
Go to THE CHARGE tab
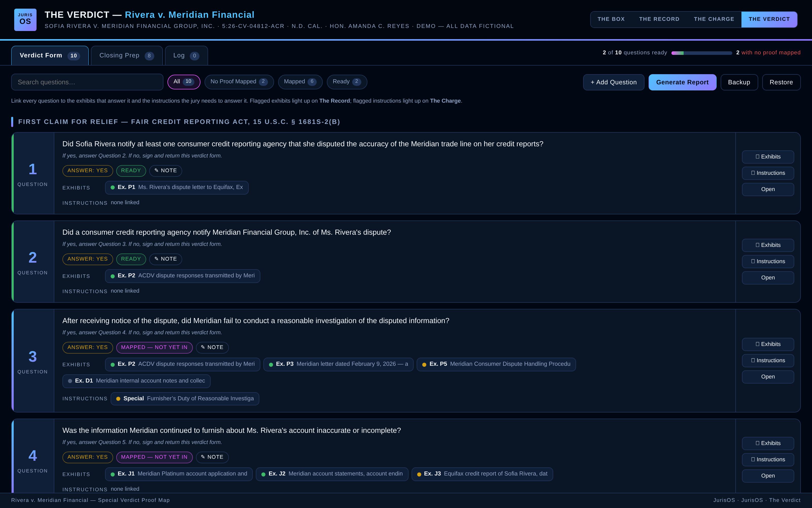pyautogui.click(x=714, y=19)
